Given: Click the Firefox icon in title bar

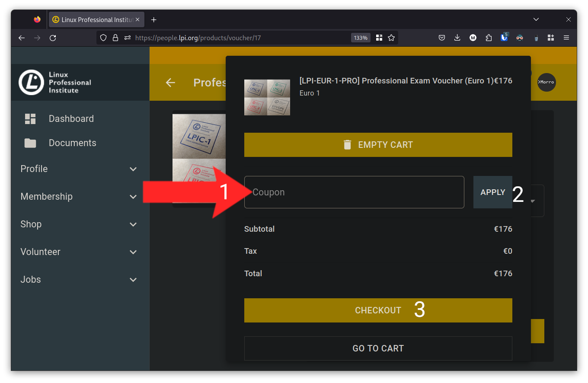Looking at the screenshot, I should tap(37, 19).
